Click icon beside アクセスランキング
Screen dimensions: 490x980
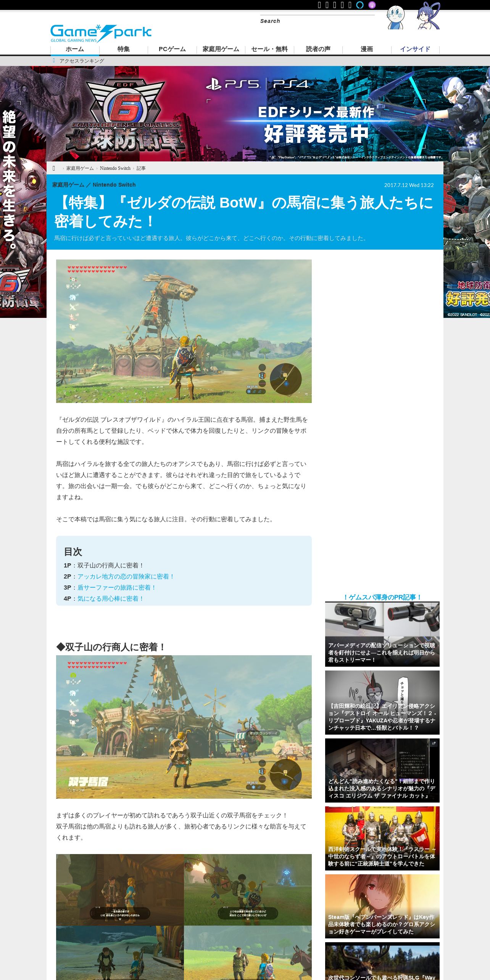pos(54,61)
